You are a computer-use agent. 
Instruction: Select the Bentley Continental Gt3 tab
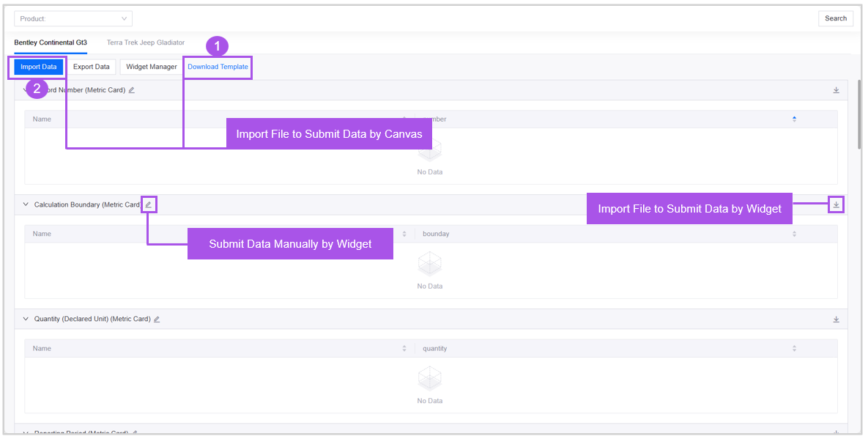coord(51,43)
